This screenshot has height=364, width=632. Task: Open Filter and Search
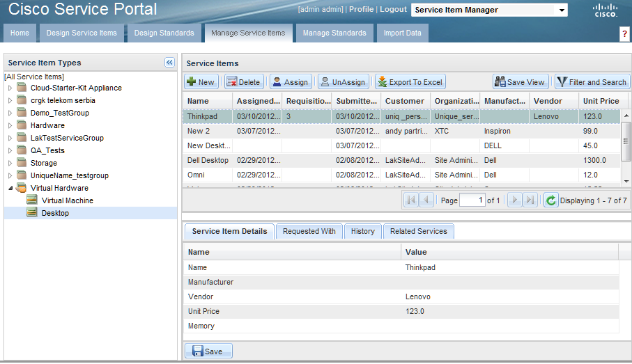click(x=592, y=82)
